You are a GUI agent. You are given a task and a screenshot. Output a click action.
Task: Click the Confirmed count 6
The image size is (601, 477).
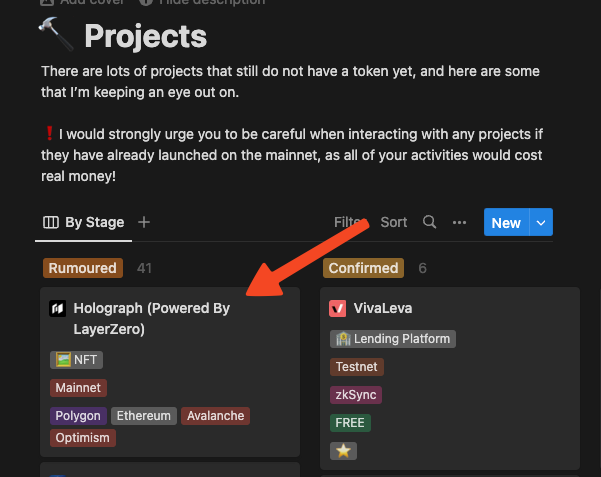click(x=422, y=268)
